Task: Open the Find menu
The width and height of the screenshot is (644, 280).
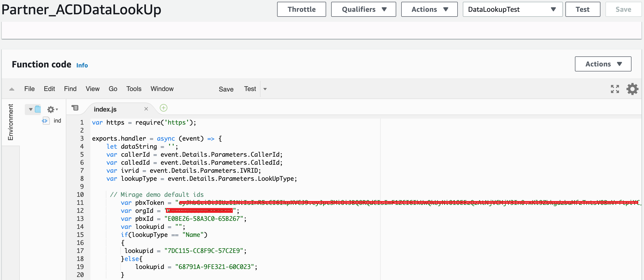Action: coord(70,89)
